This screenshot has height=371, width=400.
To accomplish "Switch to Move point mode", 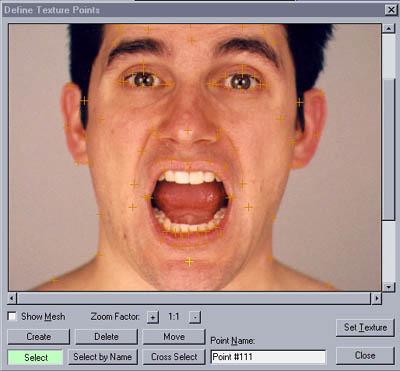I will coord(174,337).
